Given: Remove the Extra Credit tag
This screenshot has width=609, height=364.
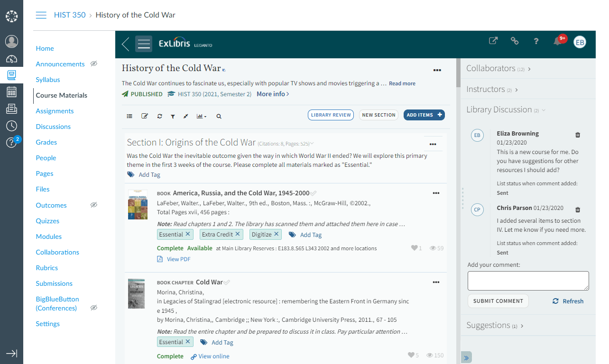Looking at the screenshot, I should tap(238, 234).
